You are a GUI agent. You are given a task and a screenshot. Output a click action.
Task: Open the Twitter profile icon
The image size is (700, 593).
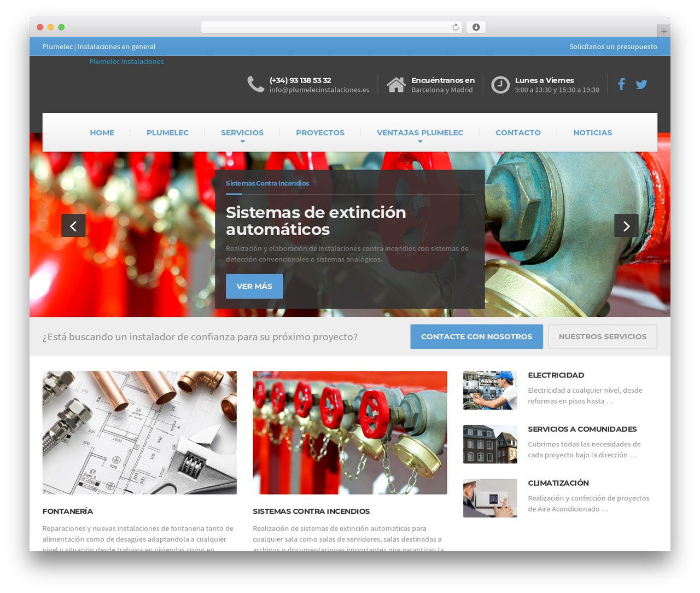point(641,84)
